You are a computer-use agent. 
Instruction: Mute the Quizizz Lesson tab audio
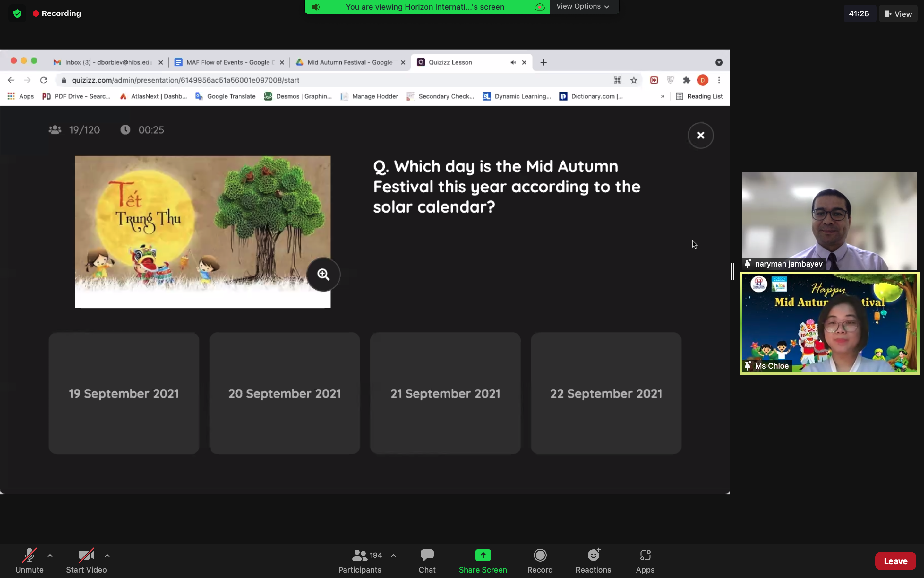(x=513, y=62)
